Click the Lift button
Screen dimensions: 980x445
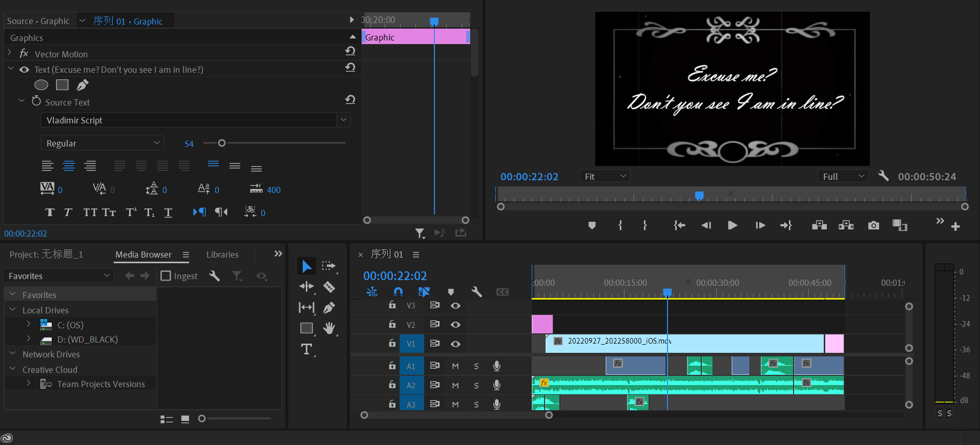click(819, 225)
